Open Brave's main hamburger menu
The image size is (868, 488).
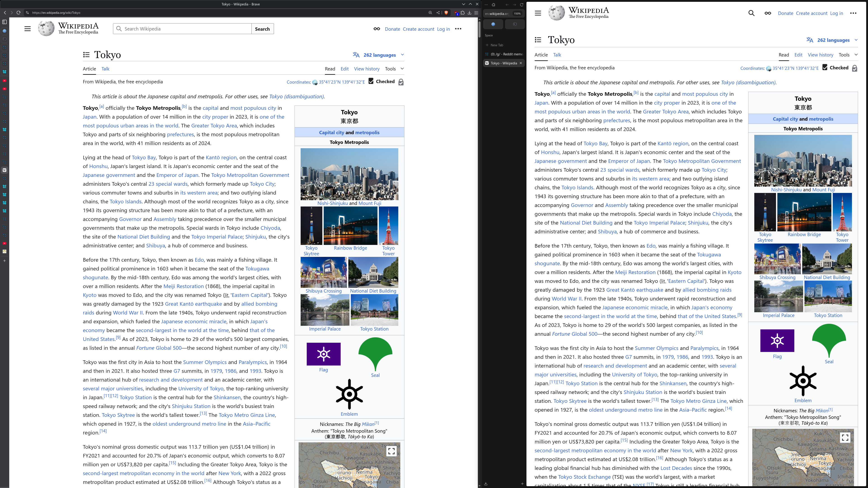point(476,13)
